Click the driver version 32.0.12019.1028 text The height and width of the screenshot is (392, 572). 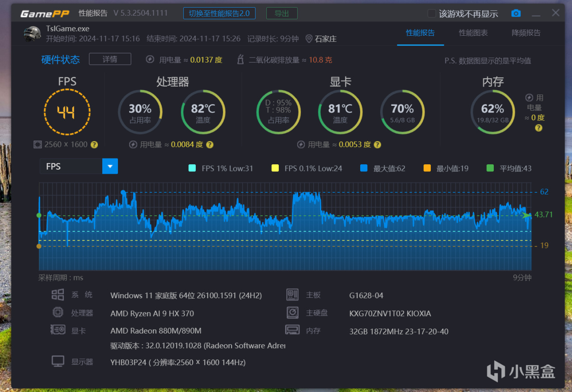click(x=198, y=346)
